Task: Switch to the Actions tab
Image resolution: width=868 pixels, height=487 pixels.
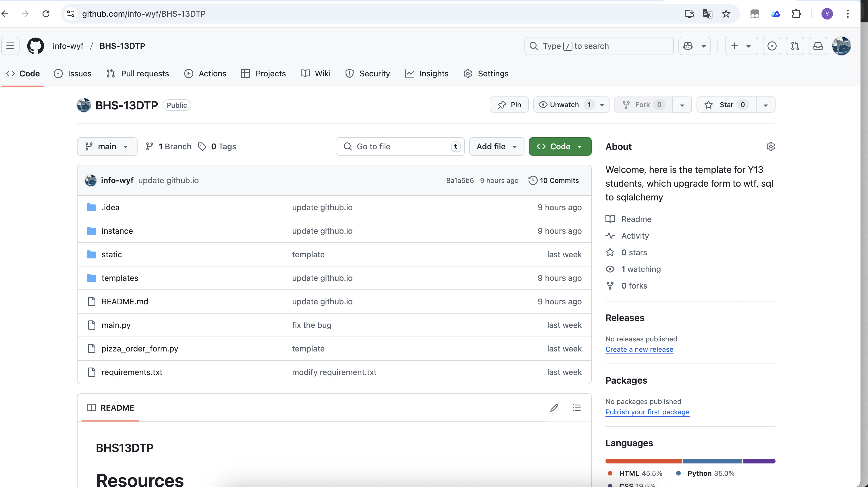Action: [x=205, y=74]
